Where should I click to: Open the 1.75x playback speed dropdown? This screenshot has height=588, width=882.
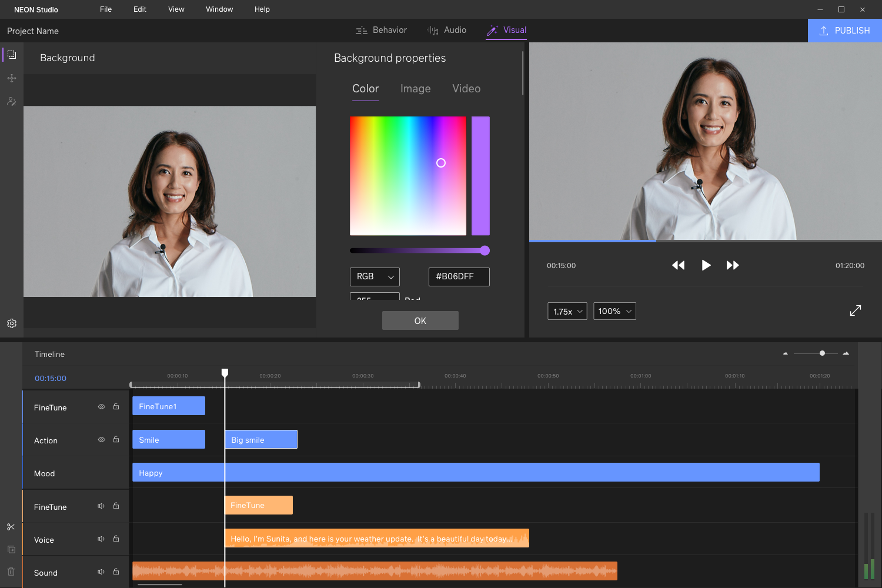tap(567, 311)
